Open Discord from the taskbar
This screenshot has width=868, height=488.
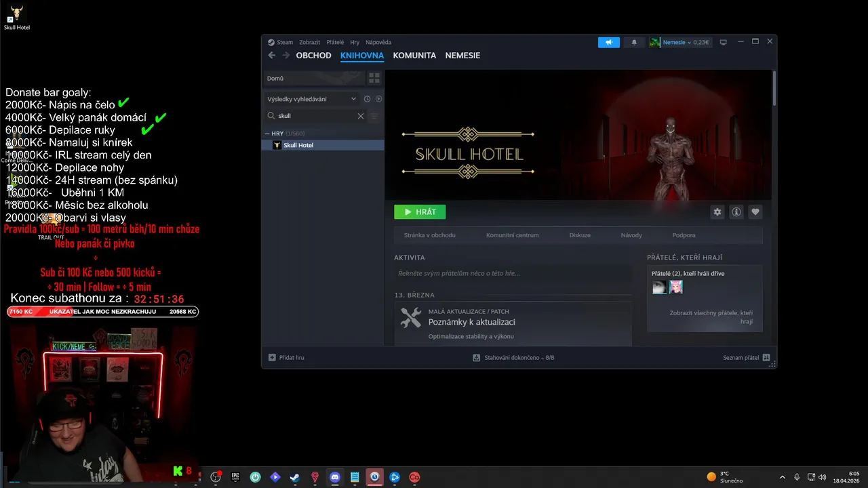click(334, 477)
